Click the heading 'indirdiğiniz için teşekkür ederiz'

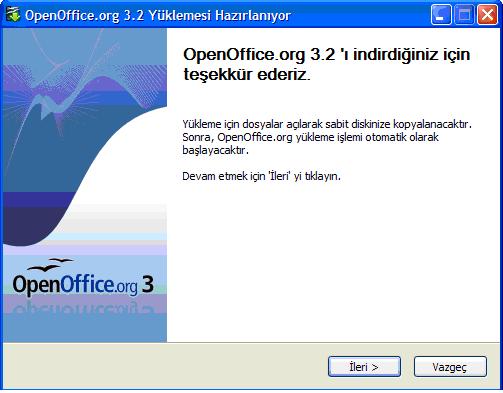point(327,64)
